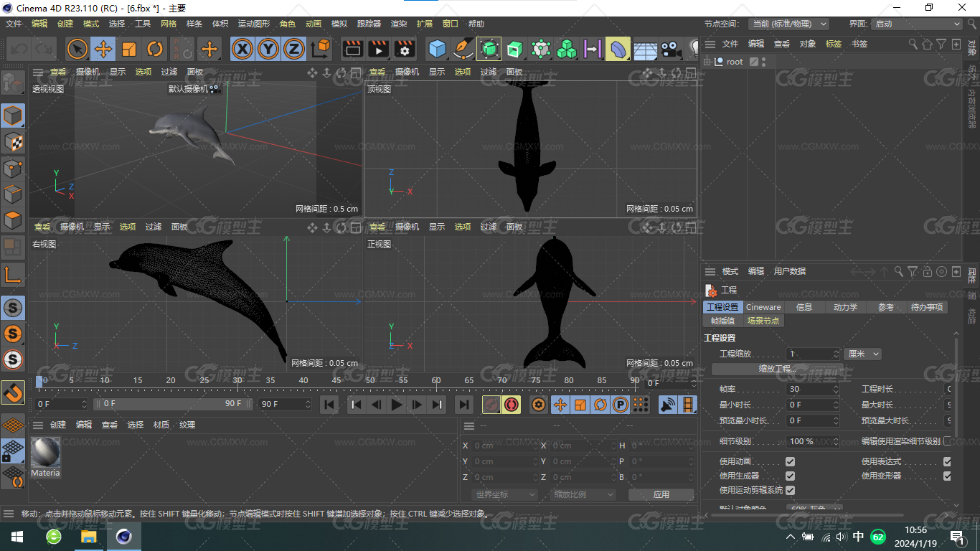Open Render Settings clapperboard gear icon
Viewport: 980px width, 551px height.
click(x=405, y=49)
